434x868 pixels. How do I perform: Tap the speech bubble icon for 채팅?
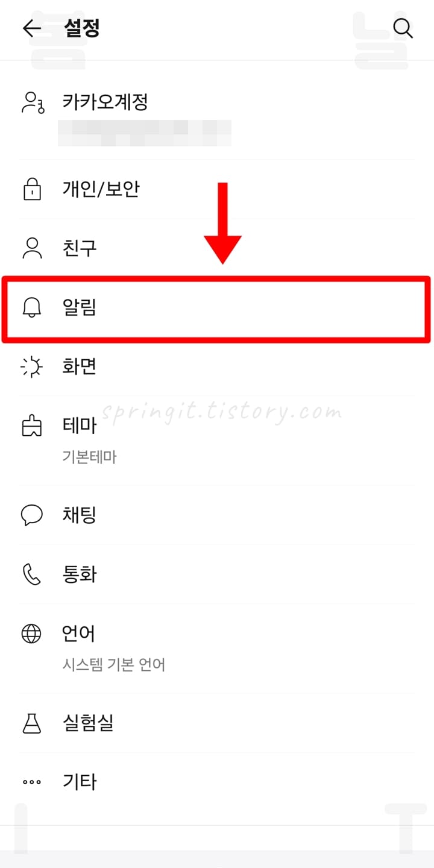point(31,515)
